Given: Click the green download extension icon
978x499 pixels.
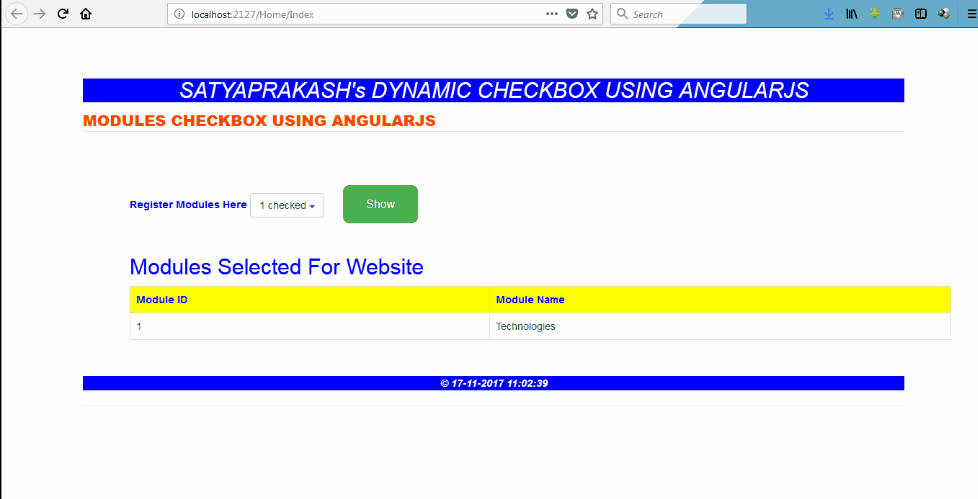Looking at the screenshot, I should point(874,14).
